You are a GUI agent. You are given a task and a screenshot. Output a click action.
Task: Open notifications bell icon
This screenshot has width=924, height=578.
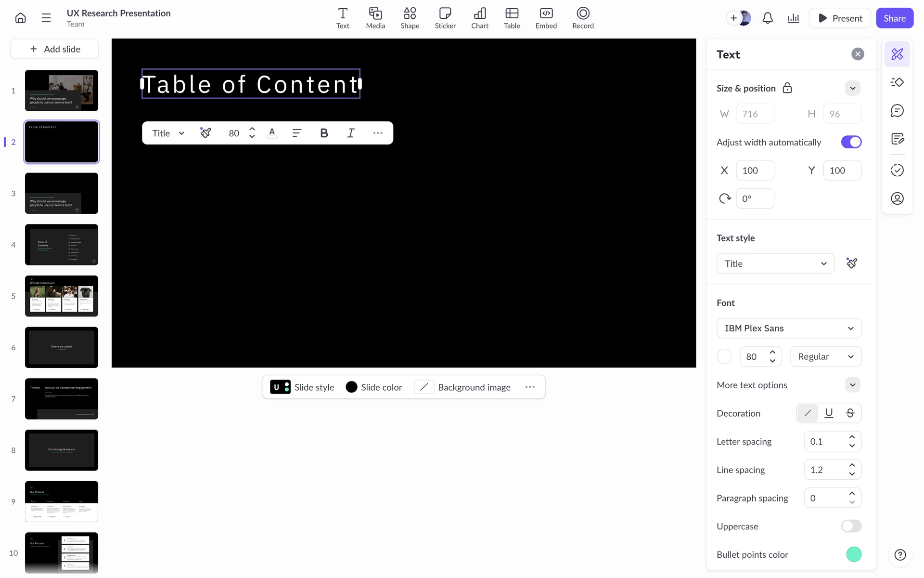[x=768, y=18]
